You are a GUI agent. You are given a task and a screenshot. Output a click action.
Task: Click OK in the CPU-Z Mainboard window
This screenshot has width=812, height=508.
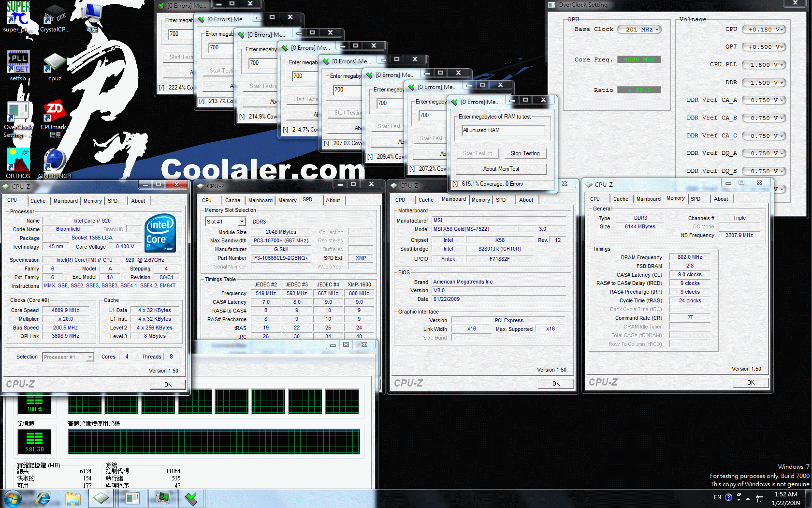pyautogui.click(x=556, y=384)
